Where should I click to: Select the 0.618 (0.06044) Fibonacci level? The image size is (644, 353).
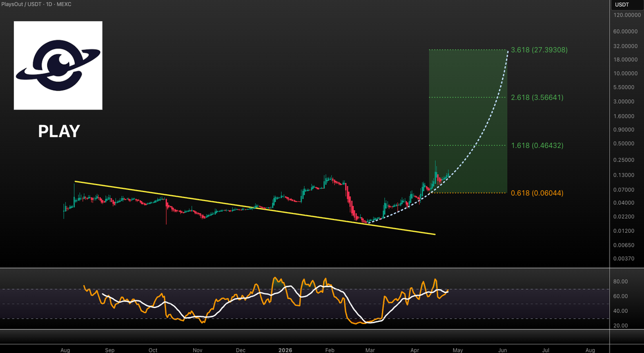click(x=537, y=193)
